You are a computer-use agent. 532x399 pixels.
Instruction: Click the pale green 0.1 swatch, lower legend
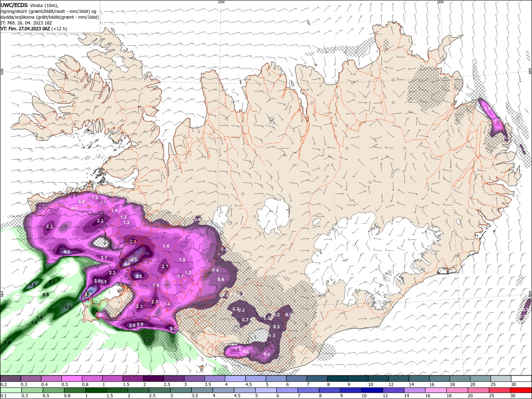click(x=10, y=390)
